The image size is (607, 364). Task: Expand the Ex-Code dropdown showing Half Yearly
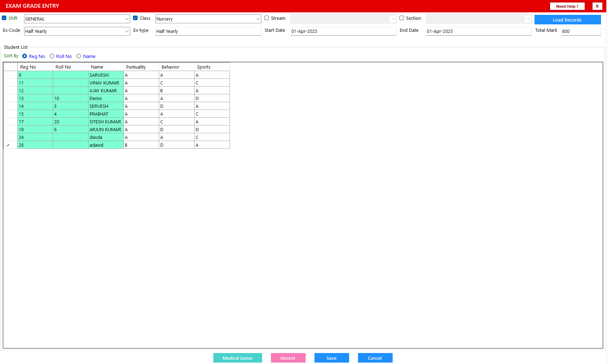[x=77, y=31]
